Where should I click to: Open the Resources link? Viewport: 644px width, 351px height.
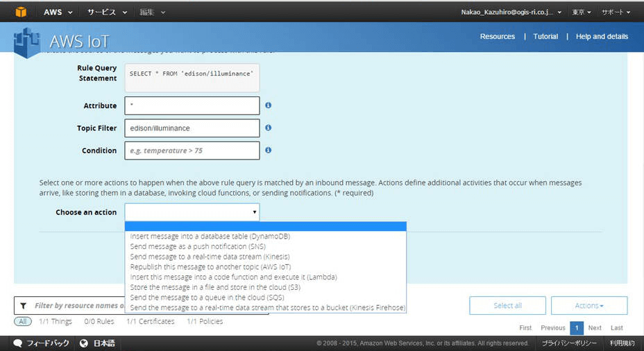[498, 37]
